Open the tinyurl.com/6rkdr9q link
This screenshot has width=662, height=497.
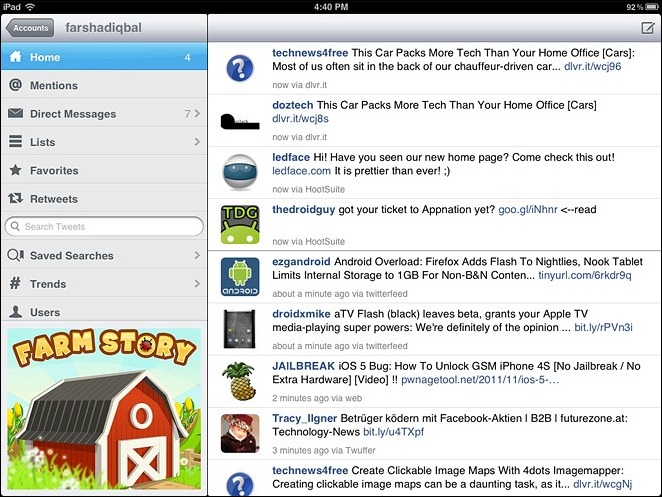click(585, 275)
